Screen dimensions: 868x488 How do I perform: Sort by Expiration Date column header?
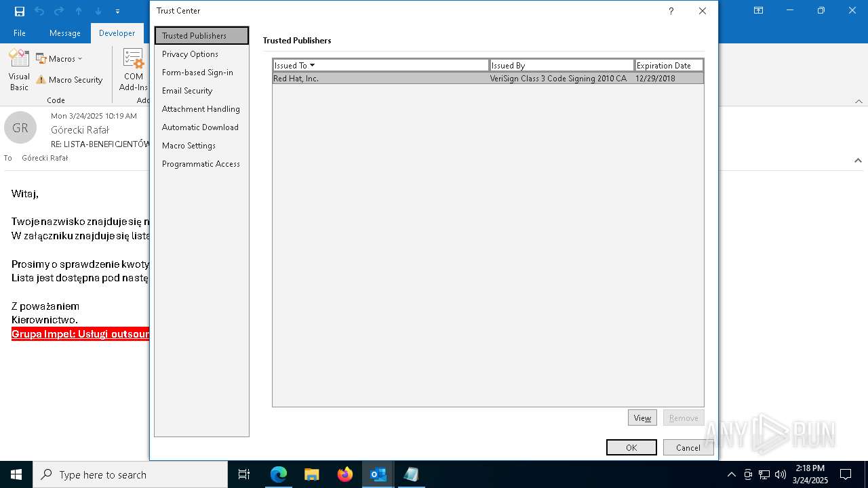pyautogui.click(x=669, y=65)
